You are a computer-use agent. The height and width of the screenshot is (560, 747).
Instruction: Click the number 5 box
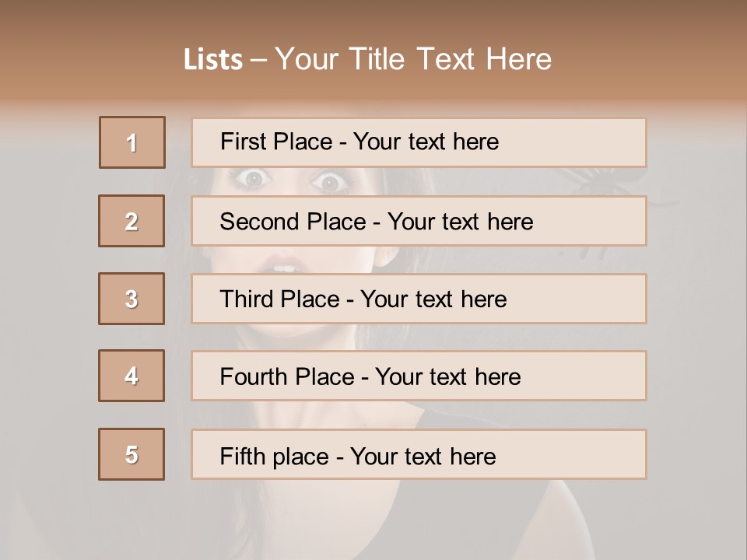(132, 454)
